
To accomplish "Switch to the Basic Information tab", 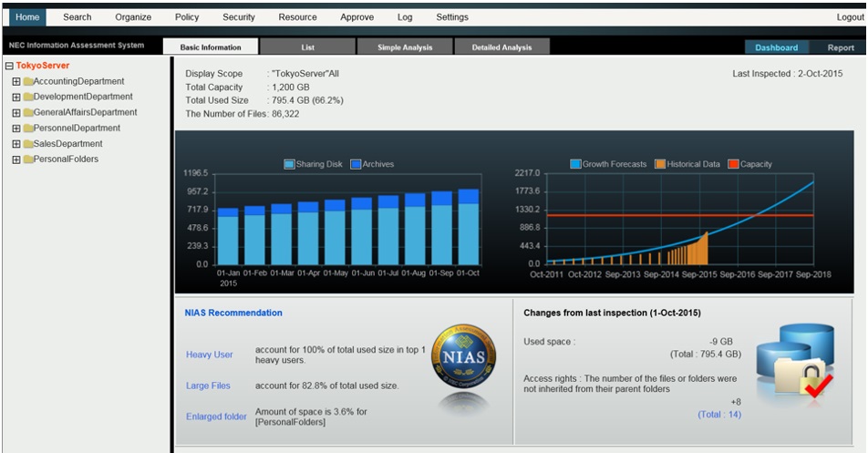I will (x=211, y=47).
